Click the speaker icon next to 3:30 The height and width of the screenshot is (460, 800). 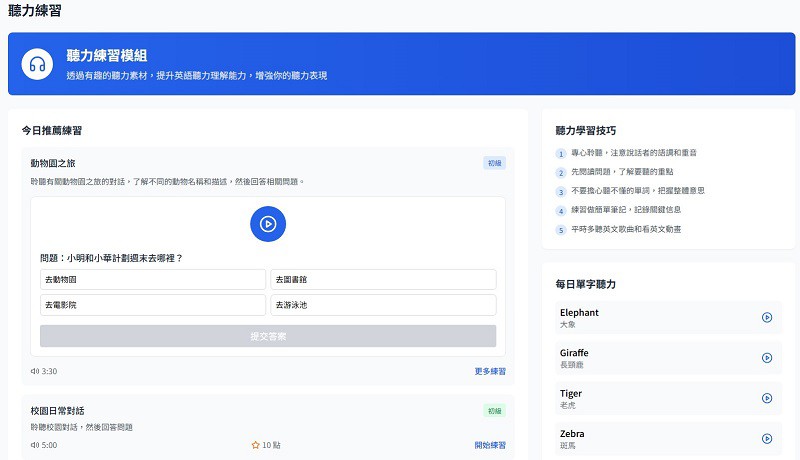(x=35, y=371)
